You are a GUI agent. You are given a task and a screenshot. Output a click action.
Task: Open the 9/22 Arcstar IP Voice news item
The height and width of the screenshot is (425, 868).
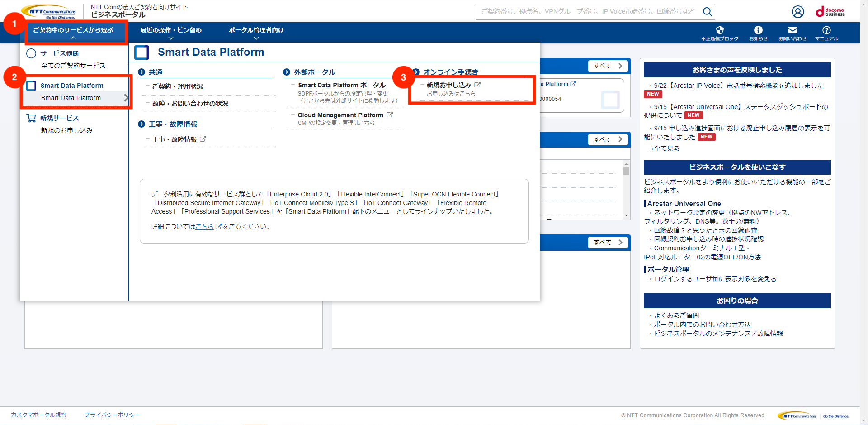point(739,86)
